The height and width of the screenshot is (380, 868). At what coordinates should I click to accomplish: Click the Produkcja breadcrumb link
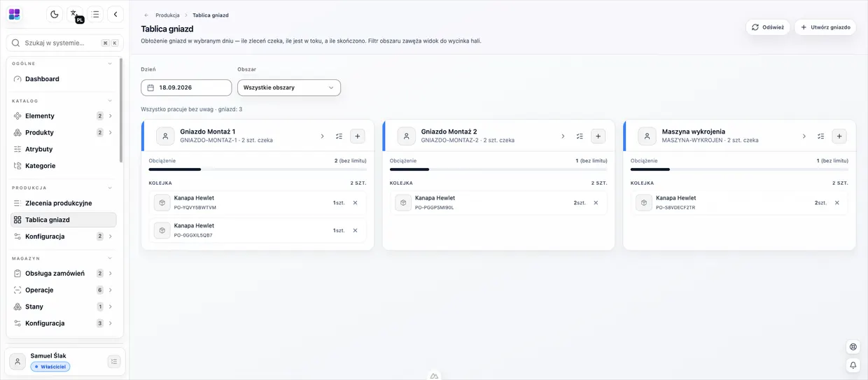pos(167,15)
